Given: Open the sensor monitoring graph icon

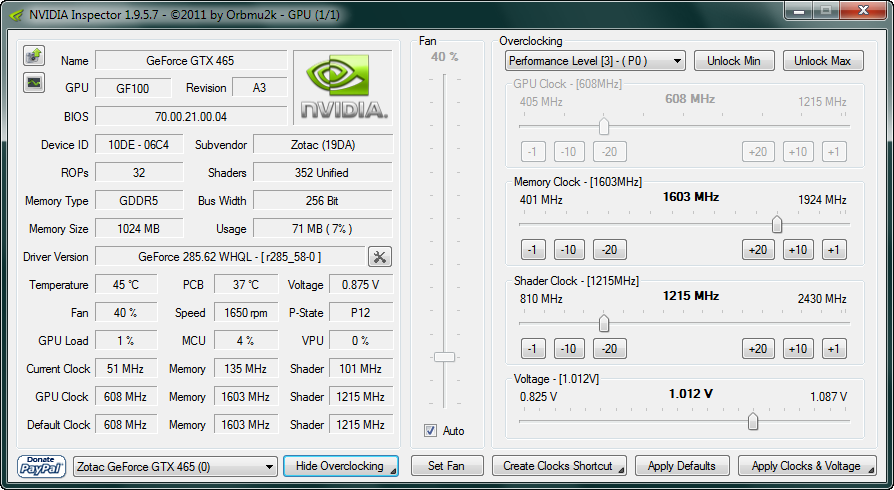Looking at the screenshot, I should point(33,83).
